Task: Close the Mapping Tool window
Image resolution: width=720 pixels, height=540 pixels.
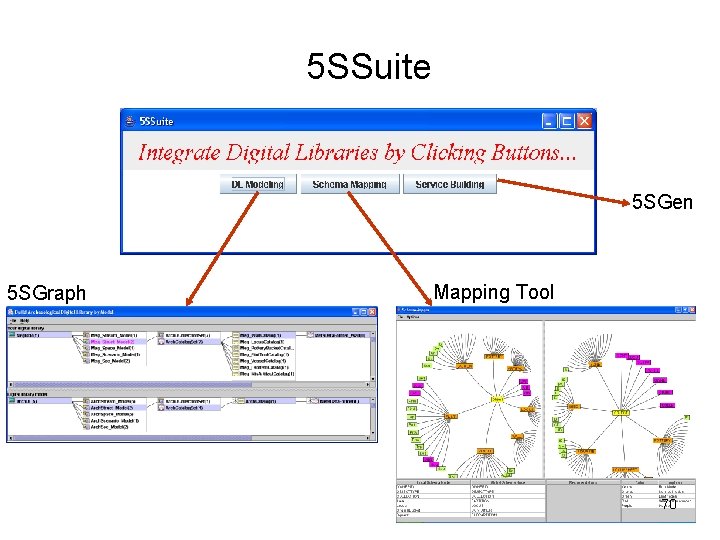Action: [x=692, y=310]
